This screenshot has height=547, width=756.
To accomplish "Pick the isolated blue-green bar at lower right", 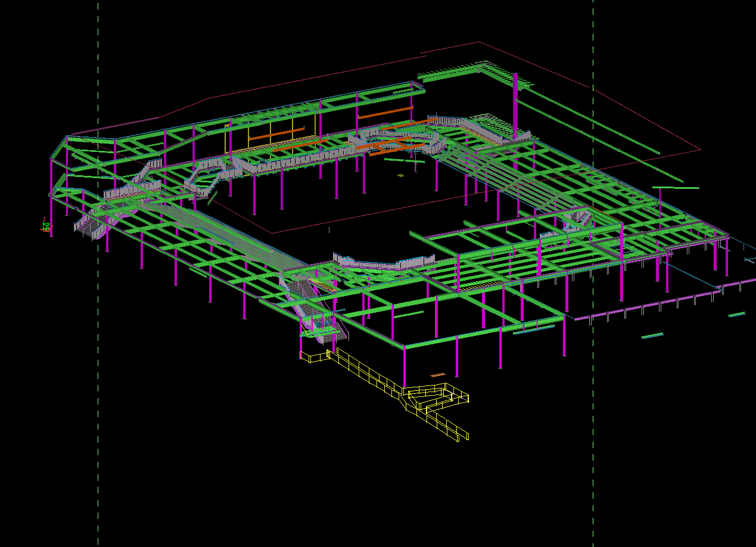I will point(652,335).
